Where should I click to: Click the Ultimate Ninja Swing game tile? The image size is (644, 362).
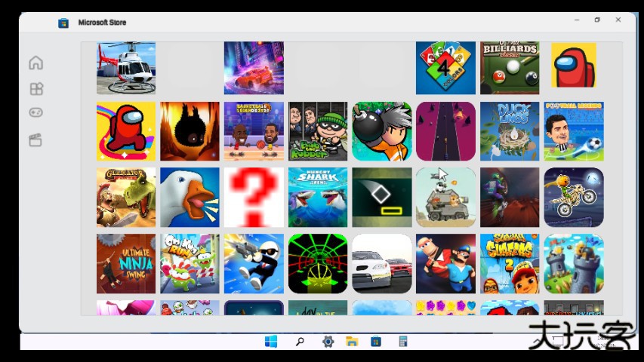pos(126,263)
